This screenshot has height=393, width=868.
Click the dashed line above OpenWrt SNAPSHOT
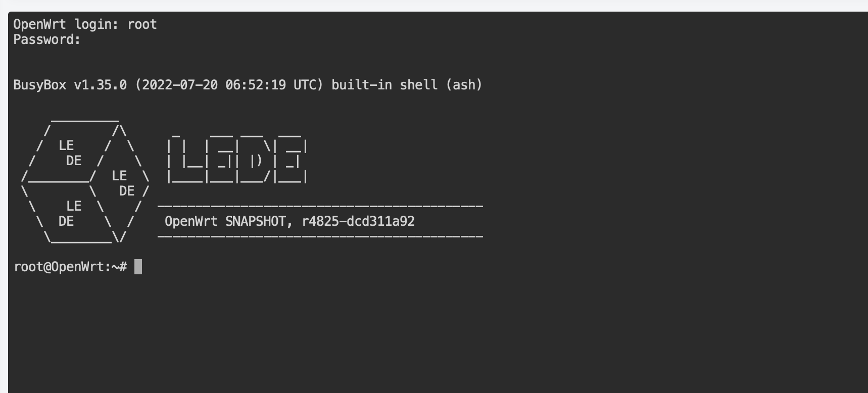click(320, 206)
